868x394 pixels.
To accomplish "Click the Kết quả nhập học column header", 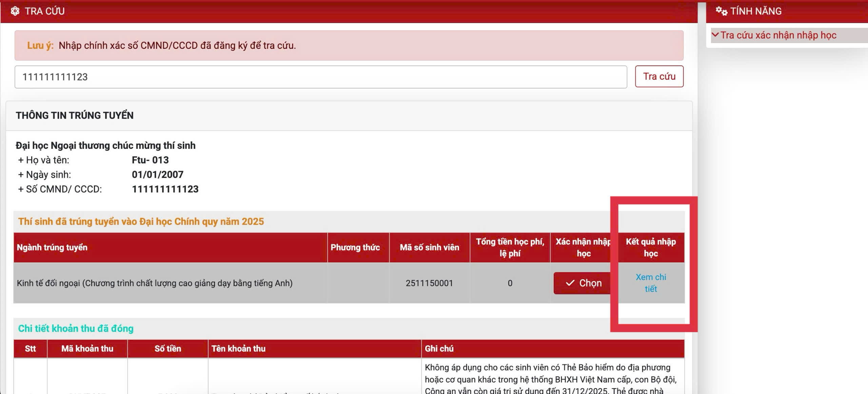I will [x=650, y=248].
